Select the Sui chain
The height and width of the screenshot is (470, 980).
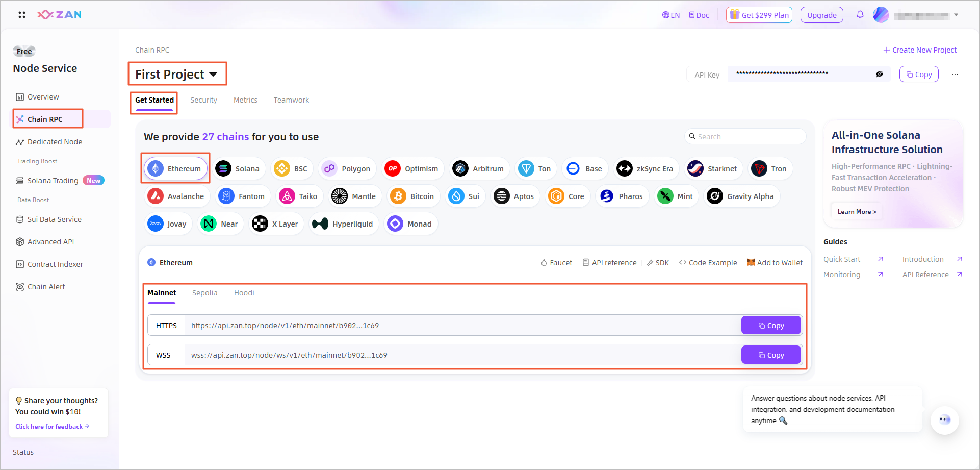[x=465, y=196]
